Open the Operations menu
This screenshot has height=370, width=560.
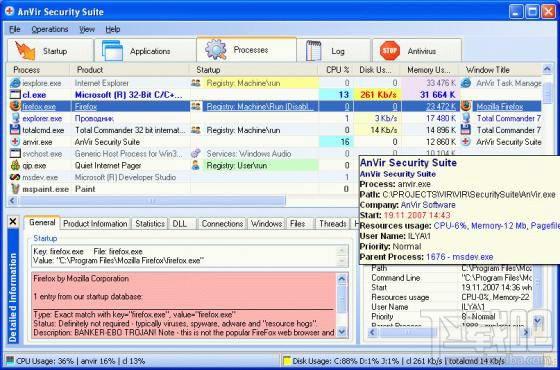click(50, 29)
